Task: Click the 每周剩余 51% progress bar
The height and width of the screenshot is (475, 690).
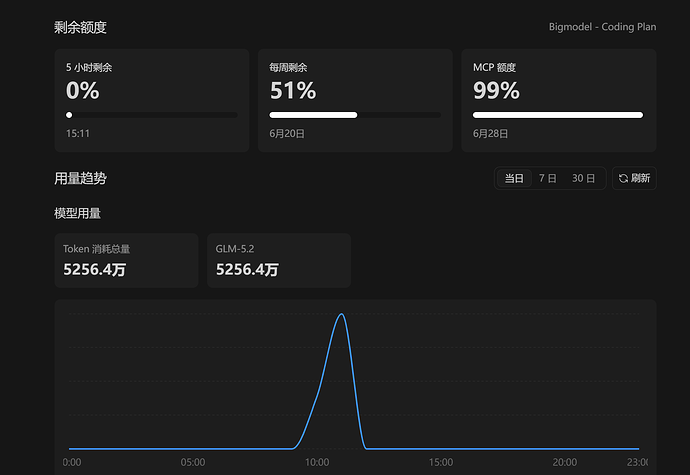Action: [x=355, y=115]
